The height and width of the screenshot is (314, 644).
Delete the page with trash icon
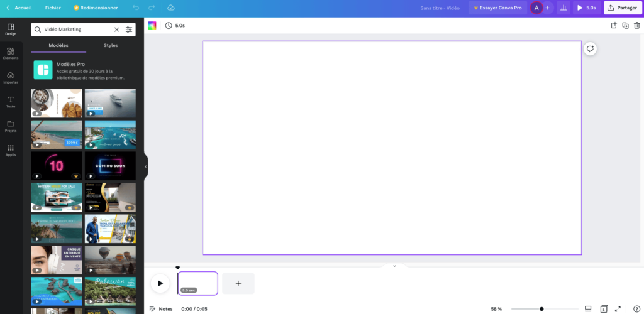[x=636, y=25]
